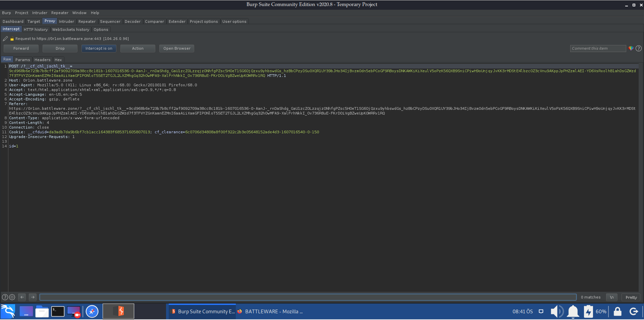Click the Forward button
The height and width of the screenshot is (320, 644).
coord(21,48)
